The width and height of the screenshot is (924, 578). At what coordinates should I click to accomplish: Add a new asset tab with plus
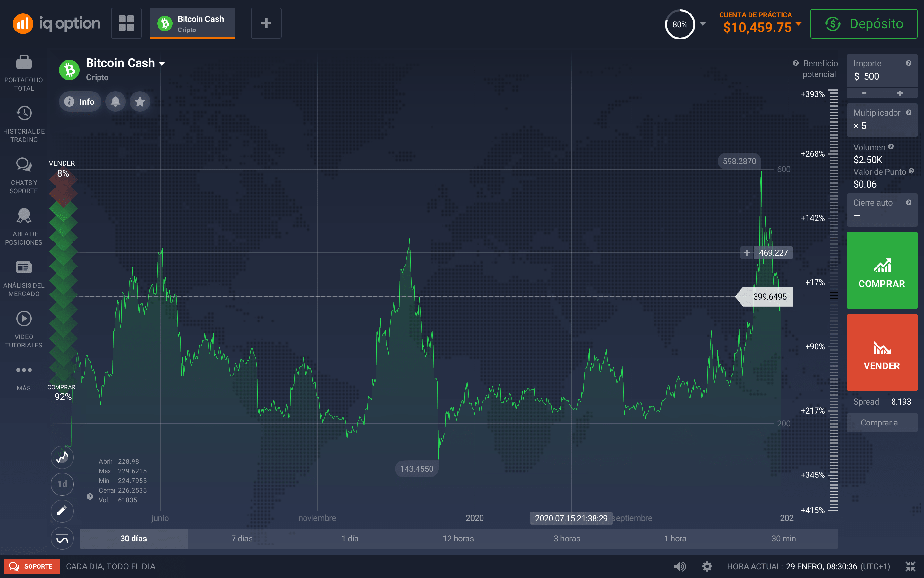pyautogui.click(x=266, y=23)
